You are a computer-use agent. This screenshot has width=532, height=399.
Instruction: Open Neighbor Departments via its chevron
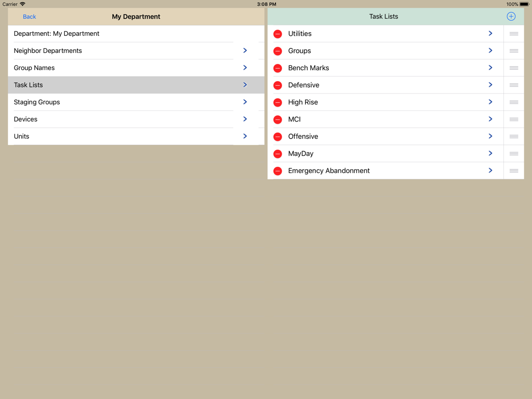[x=245, y=50]
